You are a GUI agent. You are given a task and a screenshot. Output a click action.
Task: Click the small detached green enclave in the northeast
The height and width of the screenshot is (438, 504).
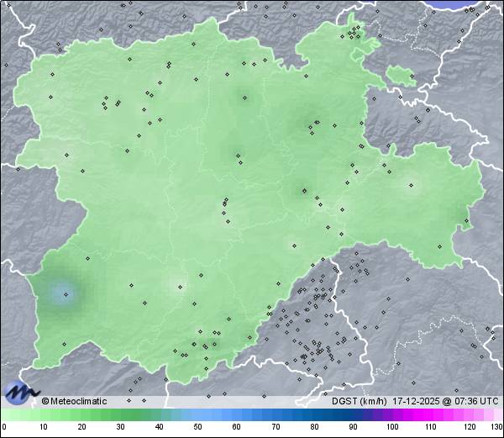tap(401, 77)
